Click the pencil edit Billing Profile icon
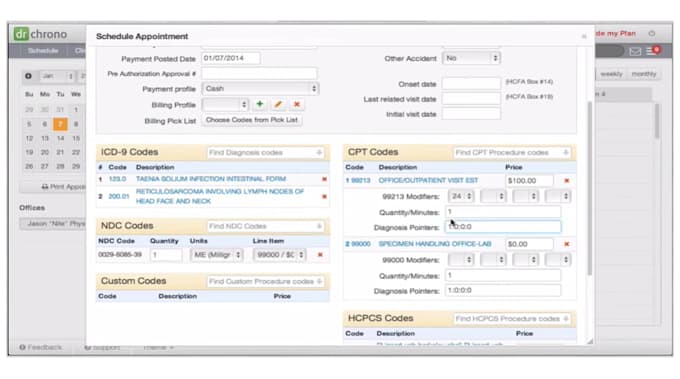The height and width of the screenshot is (379, 680). pos(278,104)
